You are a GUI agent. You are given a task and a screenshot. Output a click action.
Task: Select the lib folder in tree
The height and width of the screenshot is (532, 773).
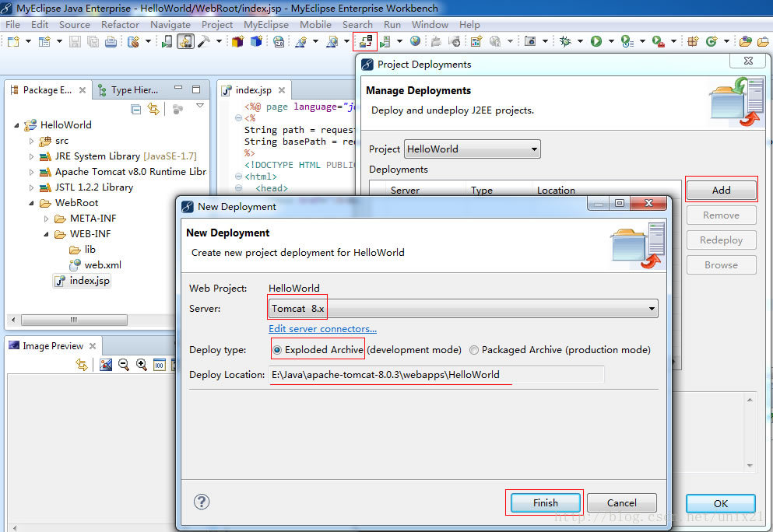point(83,250)
